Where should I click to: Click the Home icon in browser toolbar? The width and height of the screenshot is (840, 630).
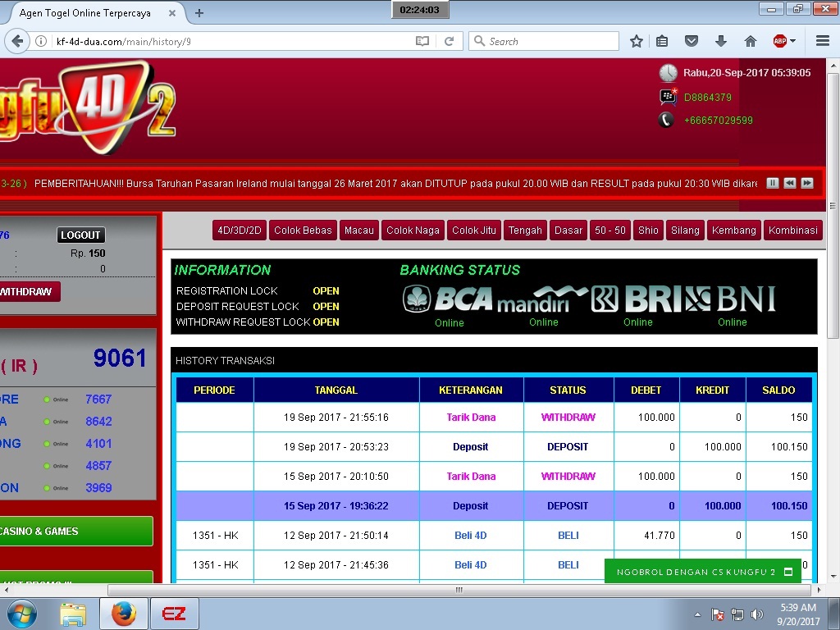point(750,41)
